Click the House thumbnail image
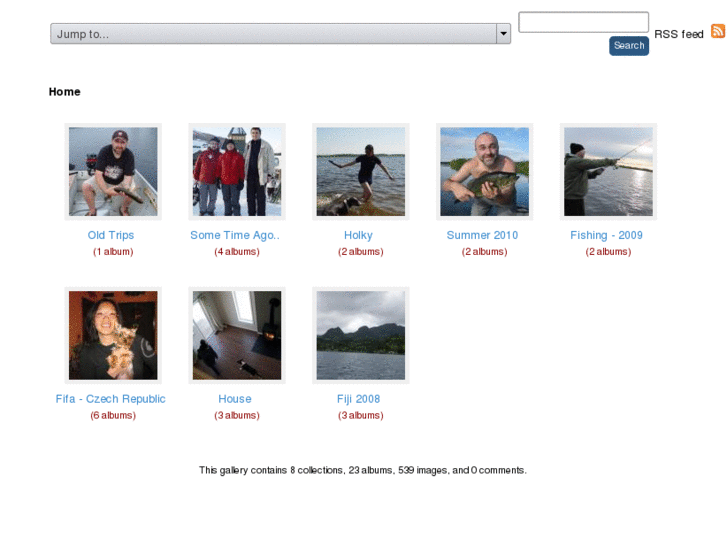Image resolution: width=727 pixels, height=545 pixels. 237,335
